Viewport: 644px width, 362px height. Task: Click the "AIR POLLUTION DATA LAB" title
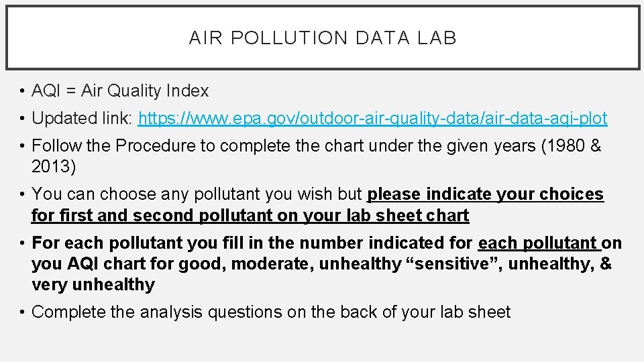(323, 38)
